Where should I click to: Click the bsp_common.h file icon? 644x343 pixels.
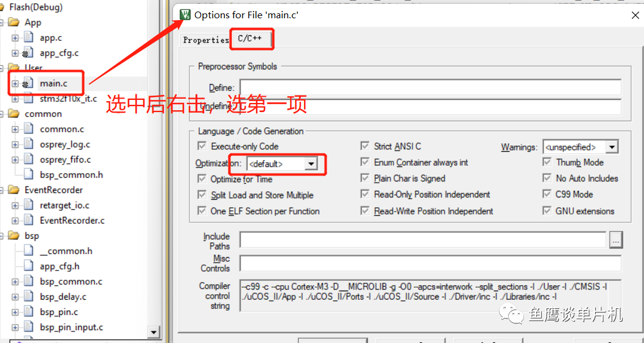(x=28, y=175)
